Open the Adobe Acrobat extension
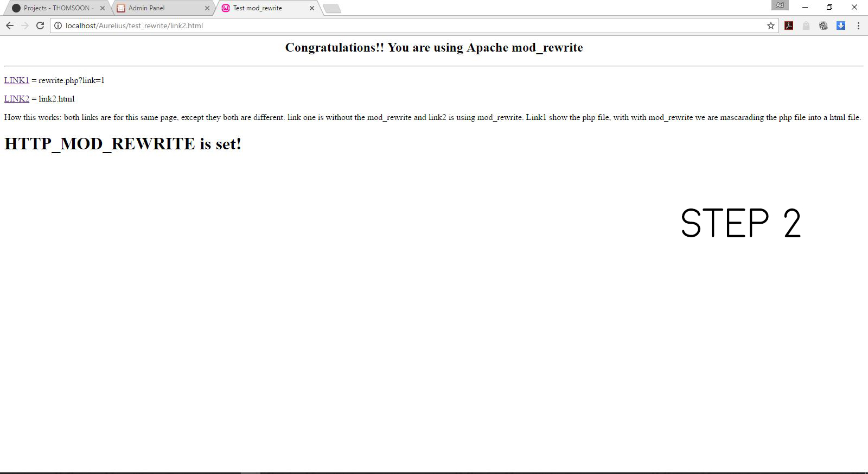 (789, 26)
